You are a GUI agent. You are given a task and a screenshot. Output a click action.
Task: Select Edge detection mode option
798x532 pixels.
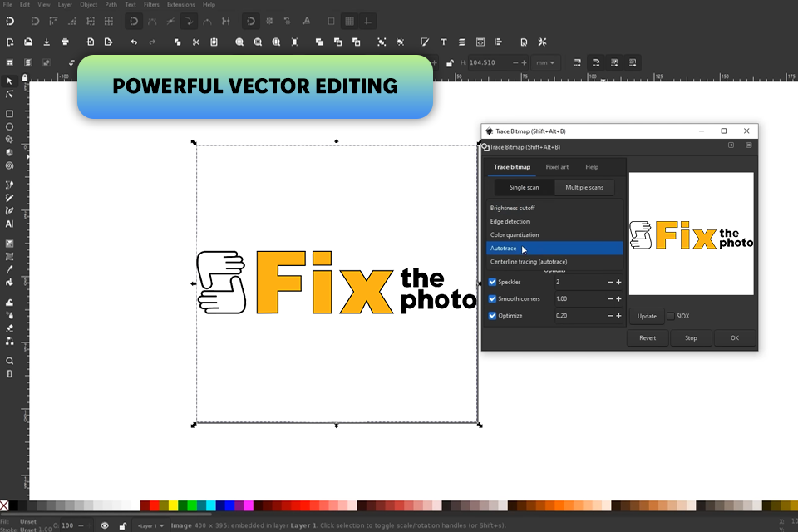554,221
